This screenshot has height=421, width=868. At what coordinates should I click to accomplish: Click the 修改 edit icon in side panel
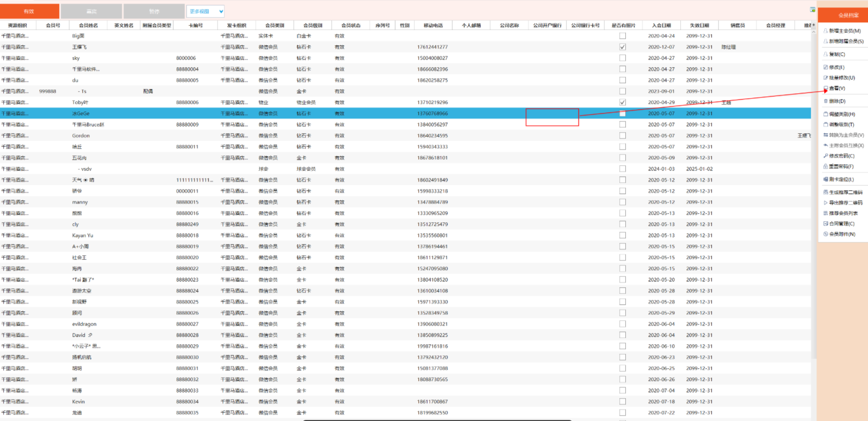[826, 67]
